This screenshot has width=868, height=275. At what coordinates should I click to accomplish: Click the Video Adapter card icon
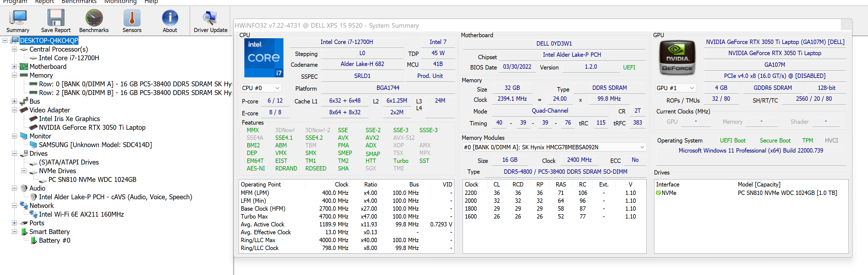[x=24, y=110]
